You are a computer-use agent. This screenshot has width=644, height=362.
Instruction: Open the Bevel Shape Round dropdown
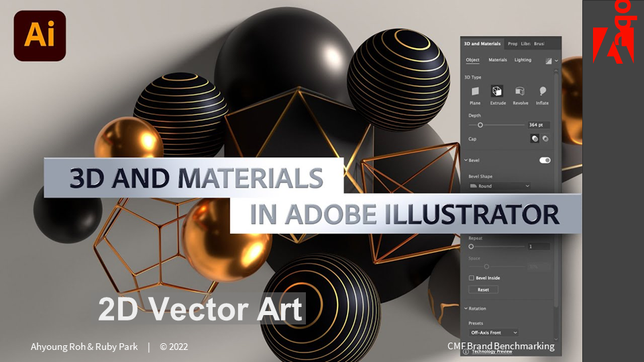click(499, 186)
